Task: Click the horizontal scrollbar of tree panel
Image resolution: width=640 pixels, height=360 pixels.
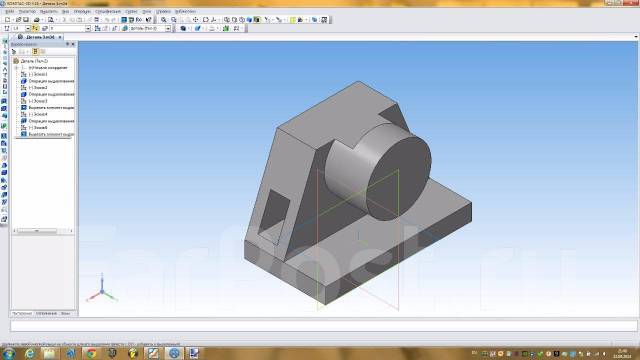Action: click(x=42, y=231)
